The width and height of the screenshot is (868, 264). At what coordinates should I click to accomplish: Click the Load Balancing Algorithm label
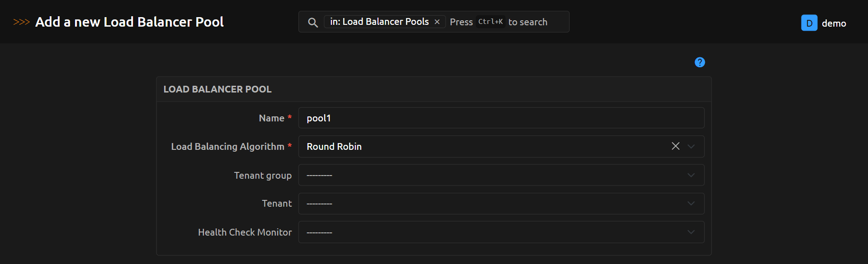227,147
